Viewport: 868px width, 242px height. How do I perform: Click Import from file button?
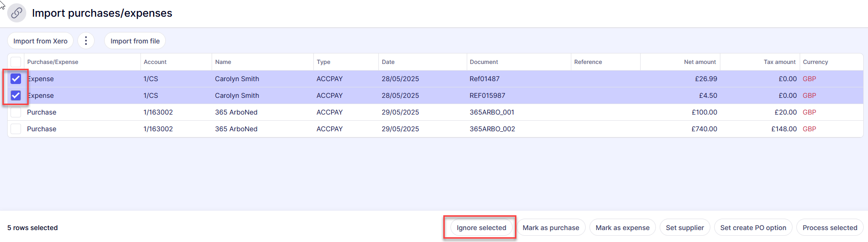click(135, 41)
